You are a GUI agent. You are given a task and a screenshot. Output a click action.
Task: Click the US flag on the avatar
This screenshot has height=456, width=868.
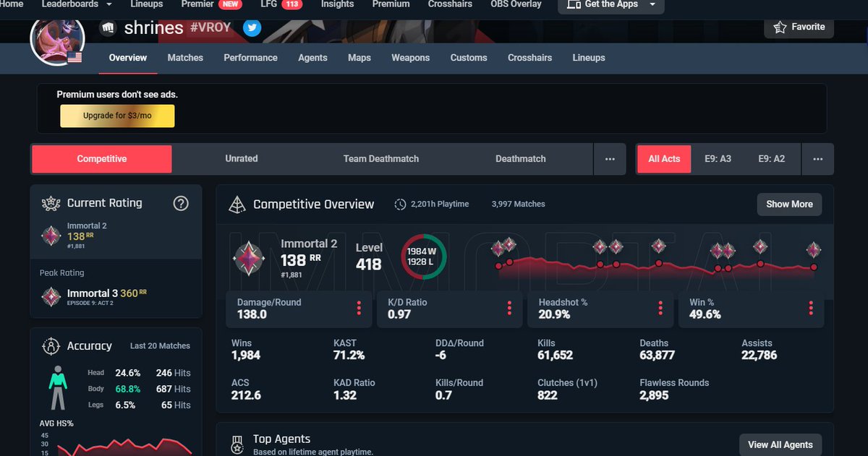(x=74, y=57)
